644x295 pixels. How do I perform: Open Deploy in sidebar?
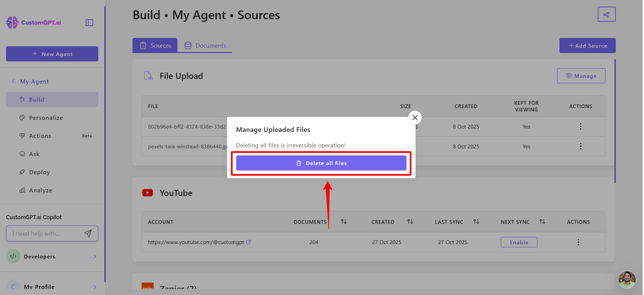(52, 172)
